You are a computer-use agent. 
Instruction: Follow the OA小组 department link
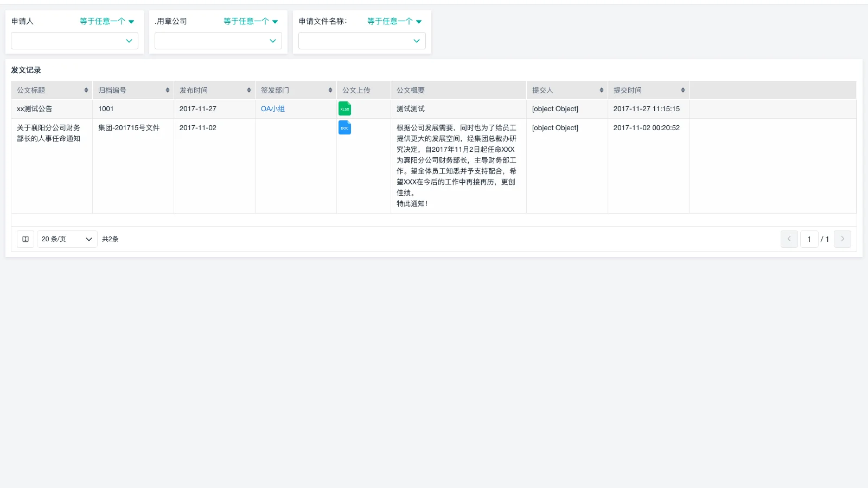point(273,108)
